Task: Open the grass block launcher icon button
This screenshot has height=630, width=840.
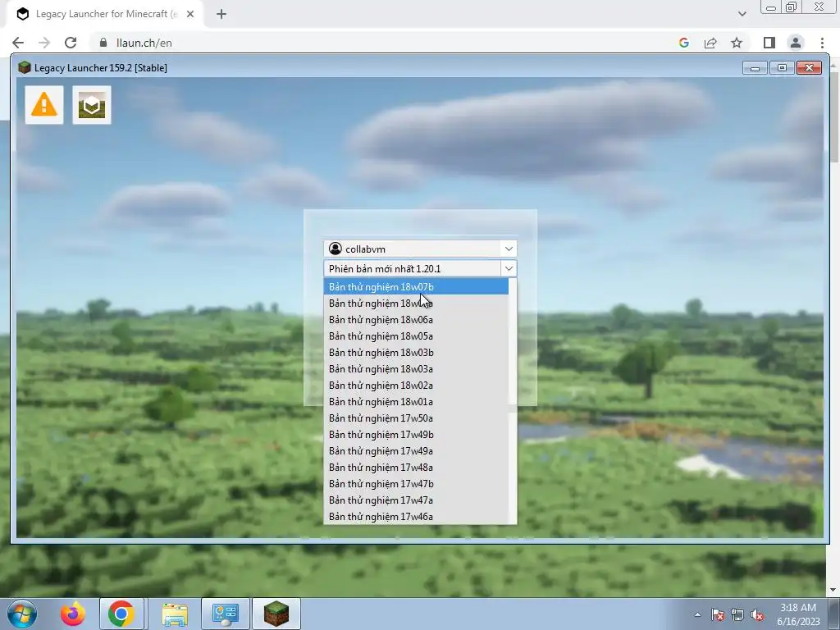Action: pyautogui.click(x=92, y=105)
